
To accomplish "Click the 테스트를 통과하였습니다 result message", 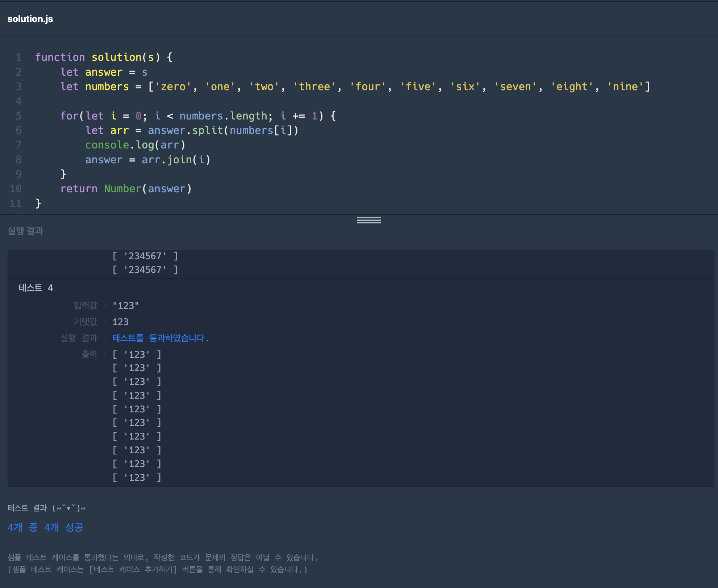I will [160, 338].
